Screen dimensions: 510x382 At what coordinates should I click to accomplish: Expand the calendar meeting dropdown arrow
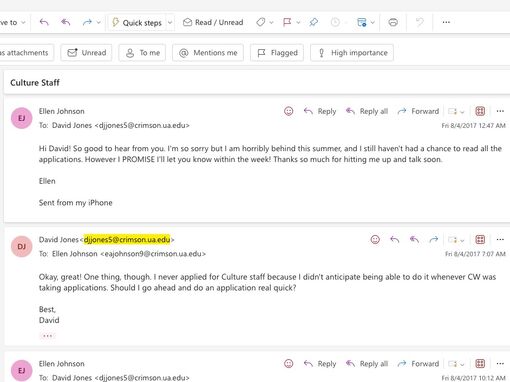click(x=373, y=22)
